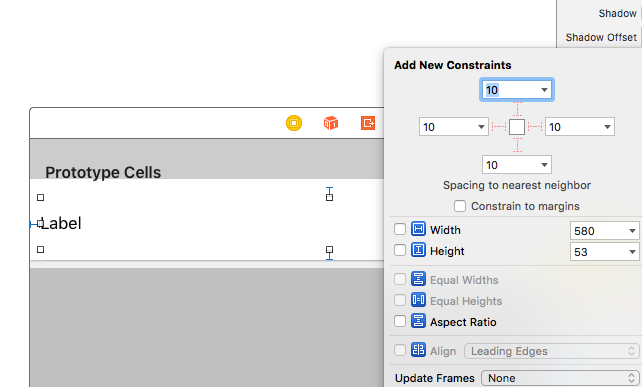Click the yellow View Controller icon
Screen dimensions: 642x387
click(294, 123)
